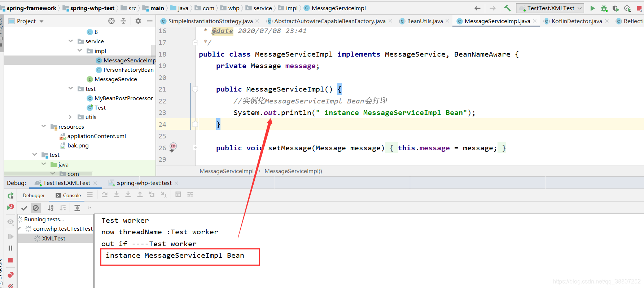Screen dimensions: 644x288
Task: View breakpoints in the debug sidebar
Action: coord(10,275)
